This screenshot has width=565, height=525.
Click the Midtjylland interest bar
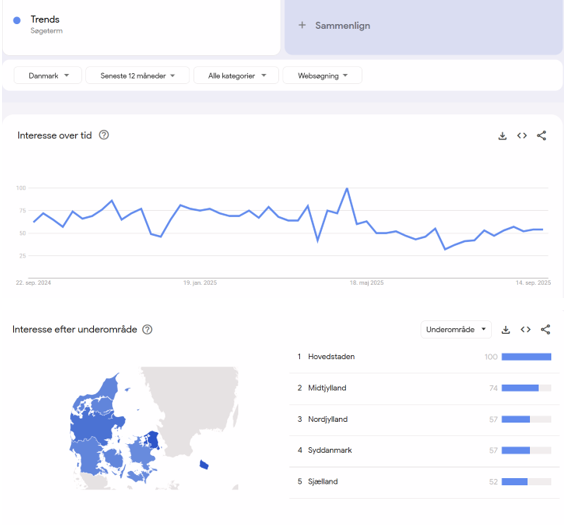tap(526, 388)
